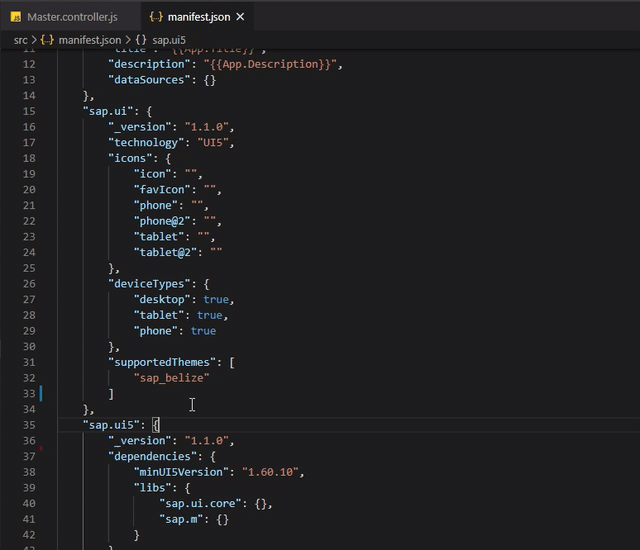
Task: Open the sap.ui5 breadcrumb symbol
Action: tap(169, 40)
